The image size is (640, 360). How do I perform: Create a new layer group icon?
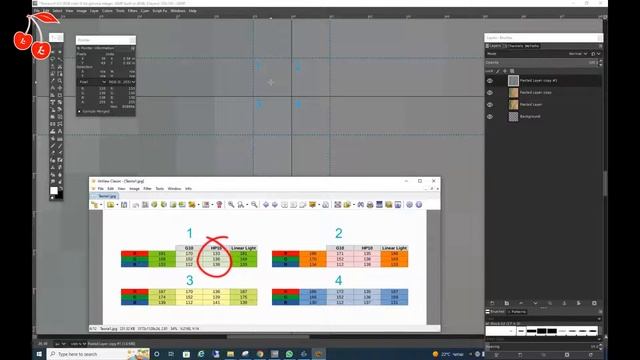pos(507,303)
